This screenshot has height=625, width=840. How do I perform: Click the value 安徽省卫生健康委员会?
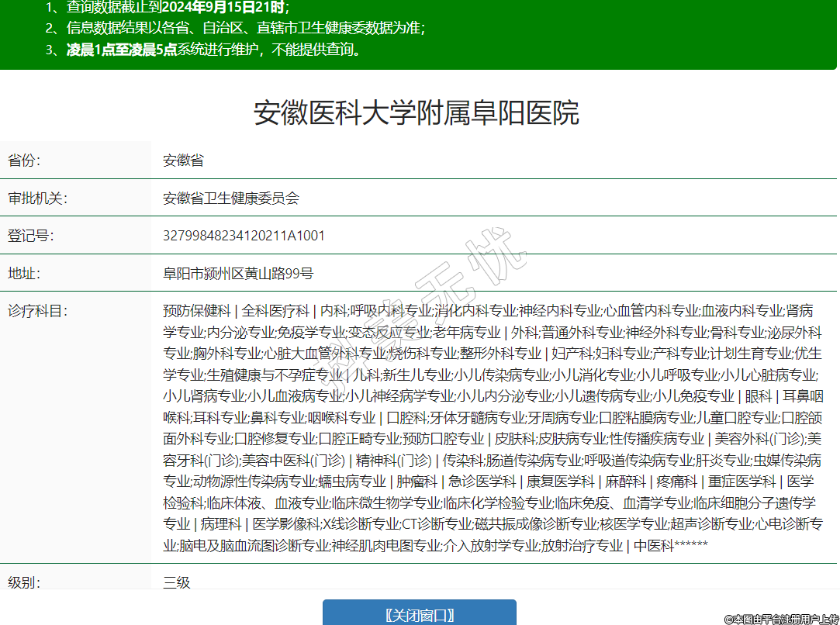[x=230, y=198]
